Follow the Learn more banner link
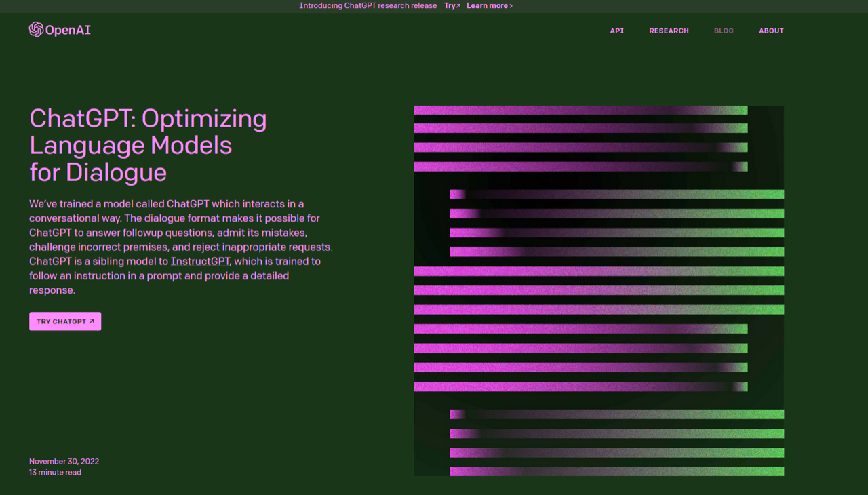 tap(490, 6)
